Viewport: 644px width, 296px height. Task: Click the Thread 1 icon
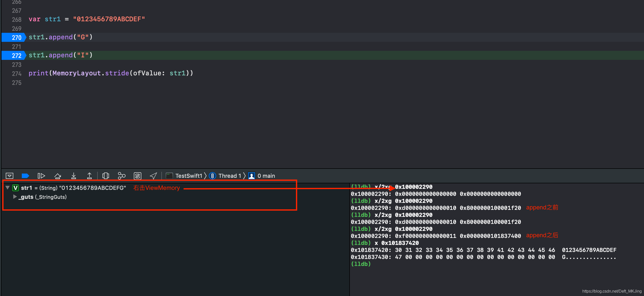tap(212, 176)
